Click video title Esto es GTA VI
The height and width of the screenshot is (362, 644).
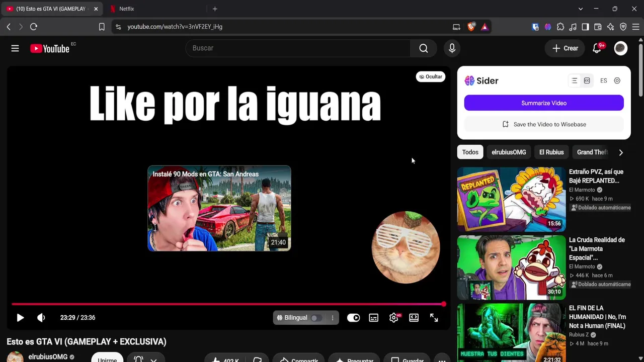pos(87,342)
